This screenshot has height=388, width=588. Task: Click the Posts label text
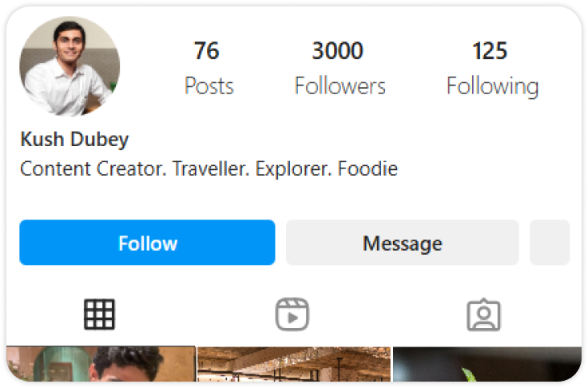(209, 86)
